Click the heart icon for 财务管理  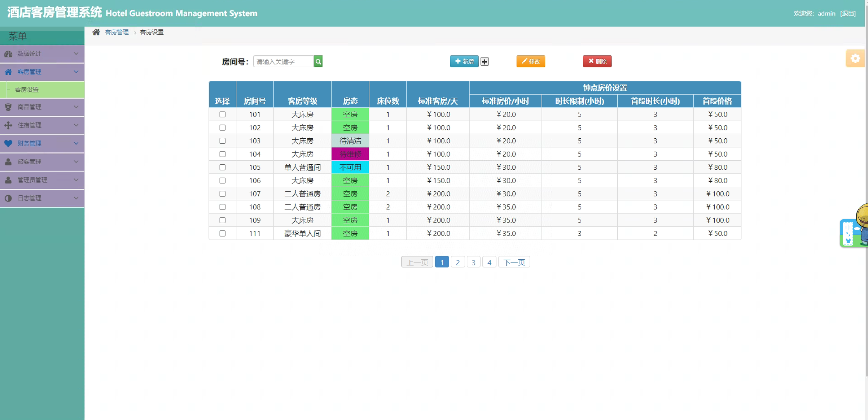pyautogui.click(x=8, y=143)
